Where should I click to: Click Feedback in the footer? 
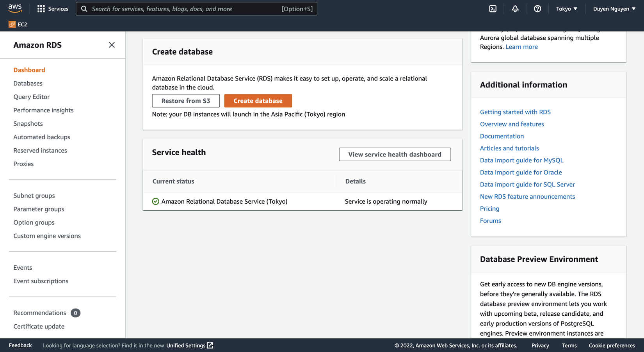pyautogui.click(x=20, y=345)
